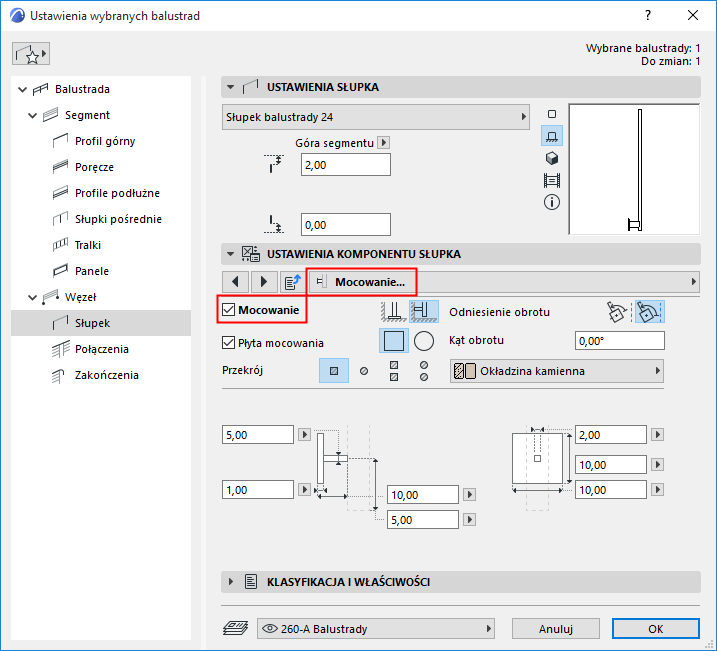Choose the top-mounted fixing icon
Screen dimensions: 717x651
395,311
